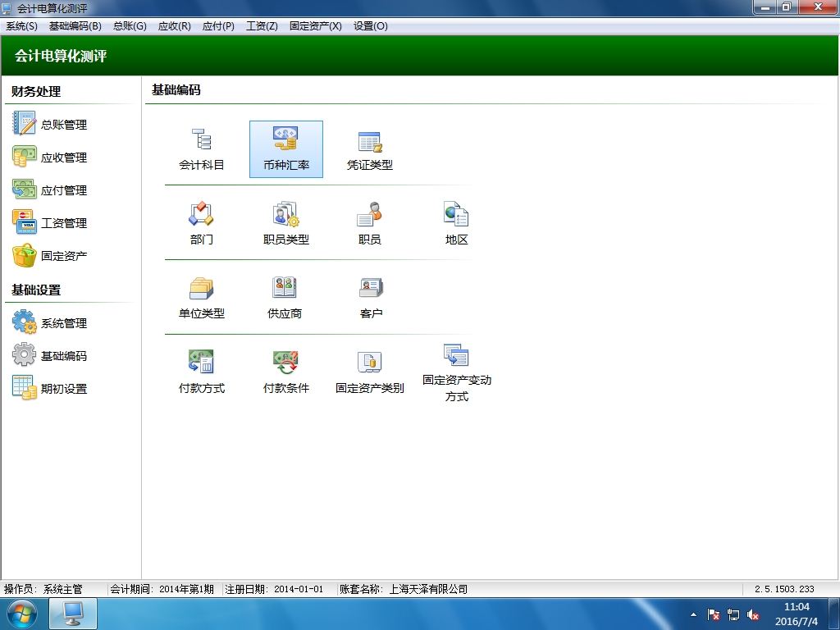The image size is (840, 630).
Task: Click 操作员: 系统主管 in status bar
Action: [x=43, y=589]
